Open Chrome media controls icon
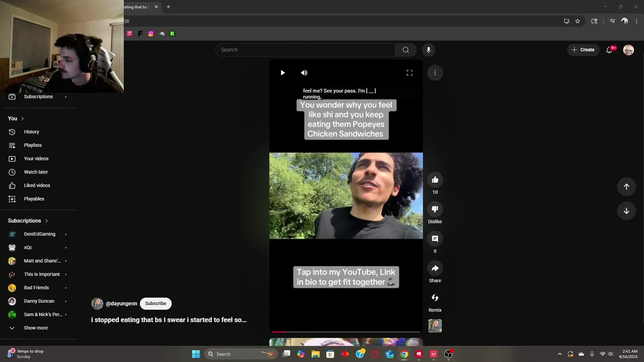The height and width of the screenshot is (362, 644). (612, 21)
